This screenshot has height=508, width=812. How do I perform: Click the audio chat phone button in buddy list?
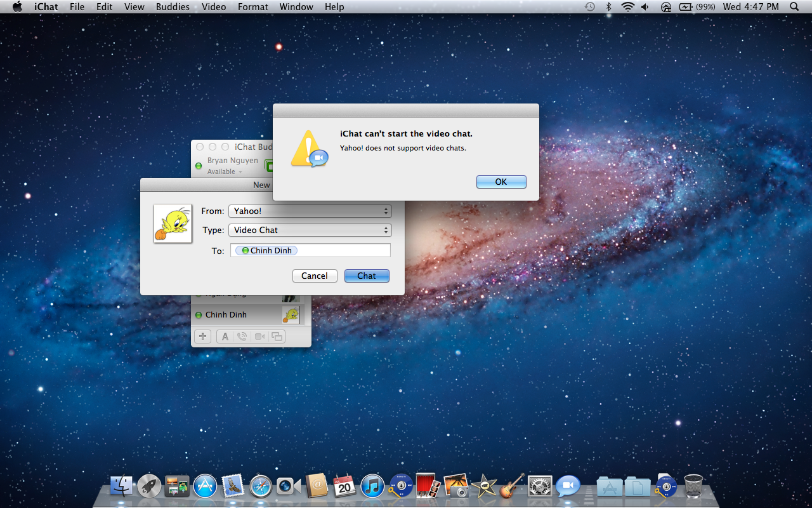pyautogui.click(x=242, y=337)
